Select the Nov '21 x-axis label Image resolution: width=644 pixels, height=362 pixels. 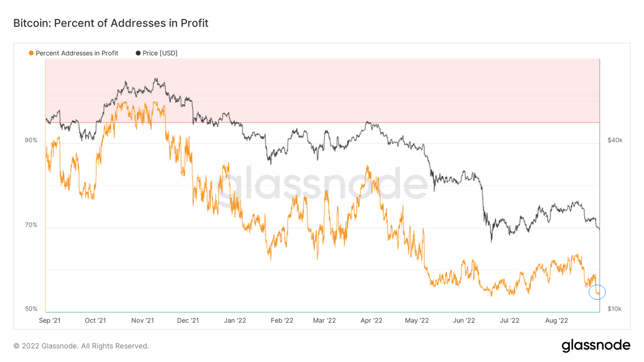tap(143, 320)
